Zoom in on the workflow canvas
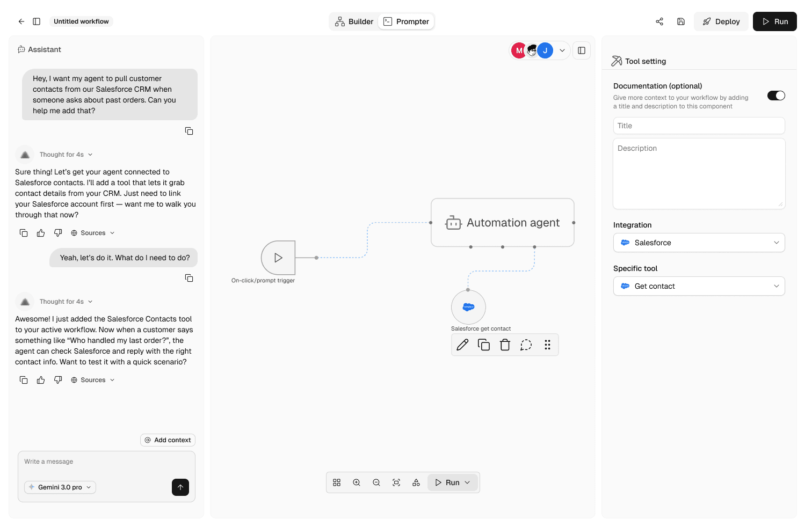This screenshot has width=812, height=527. 357,482
